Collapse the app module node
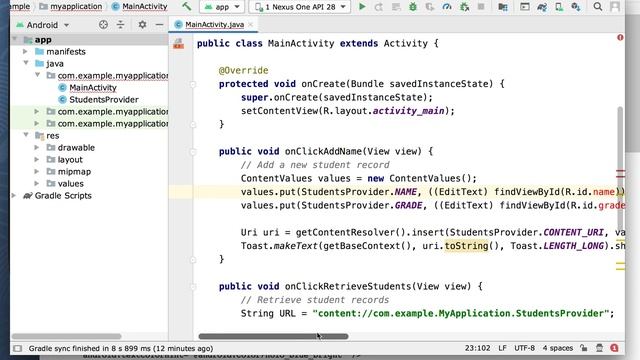Screen dimensions: 640x360 coord(15,40)
